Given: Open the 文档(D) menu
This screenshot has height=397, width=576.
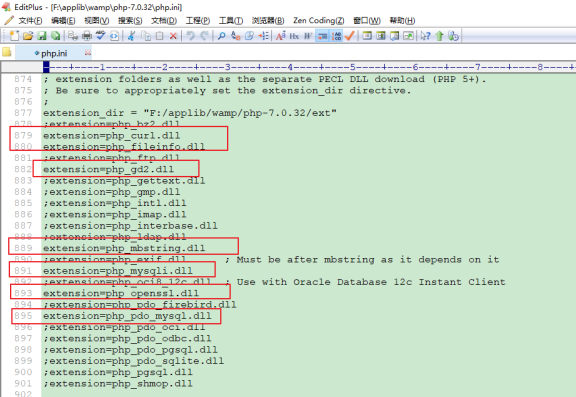Looking at the screenshot, I should pyautogui.click(x=164, y=21).
